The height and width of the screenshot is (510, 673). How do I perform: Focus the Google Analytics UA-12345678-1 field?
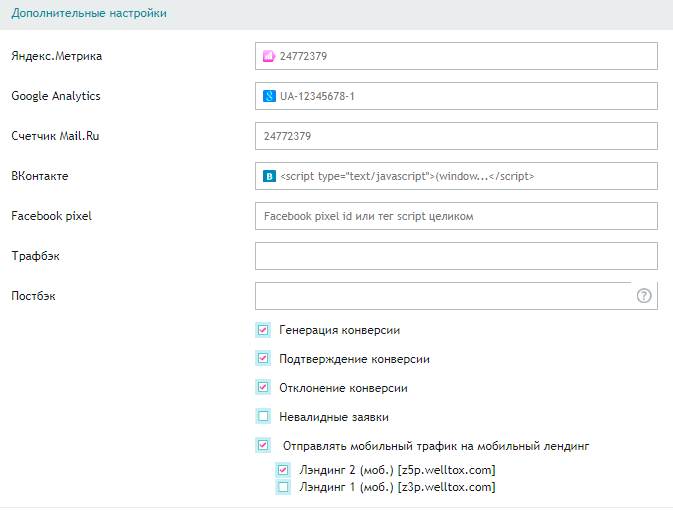coord(460,96)
